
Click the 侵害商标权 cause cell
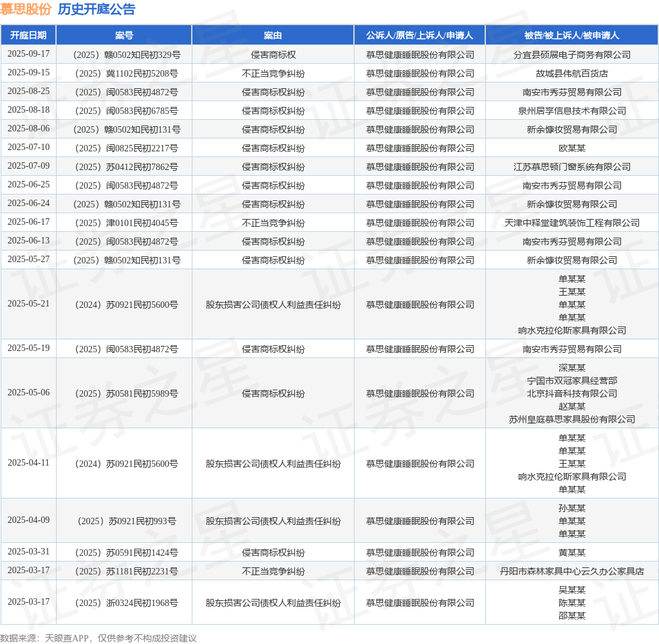(273, 55)
